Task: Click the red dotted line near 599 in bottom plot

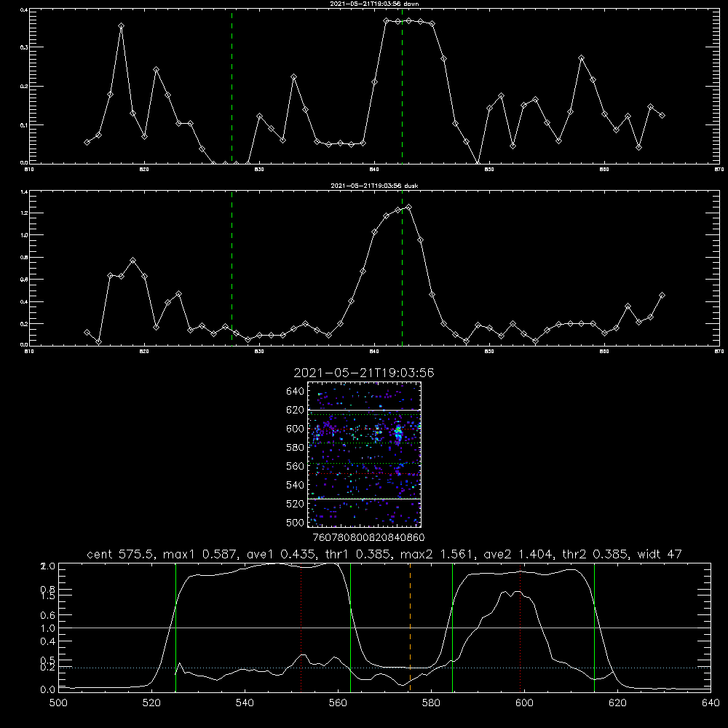Action: [521, 628]
